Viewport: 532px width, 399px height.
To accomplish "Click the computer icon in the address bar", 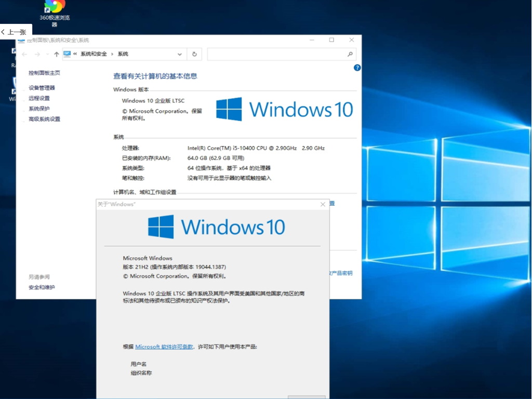I will pyautogui.click(x=66, y=54).
